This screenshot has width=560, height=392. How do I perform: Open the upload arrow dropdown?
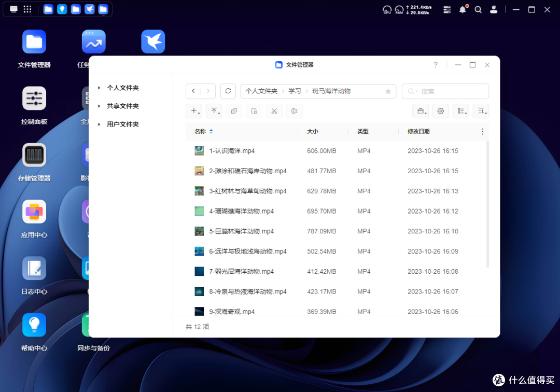click(x=214, y=111)
